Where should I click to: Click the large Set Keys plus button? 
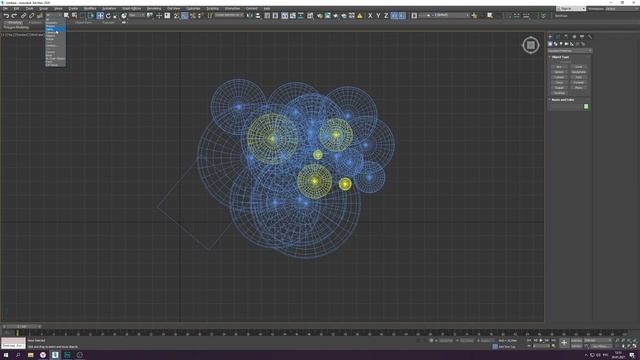564,343
